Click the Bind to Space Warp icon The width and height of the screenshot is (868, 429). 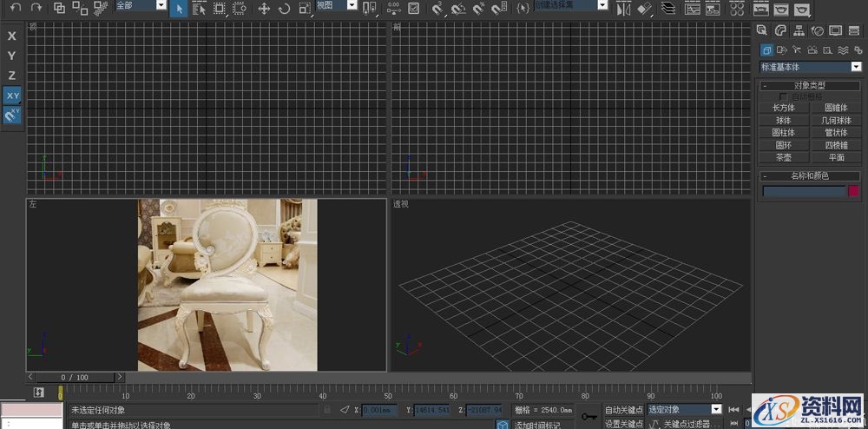tap(100, 8)
